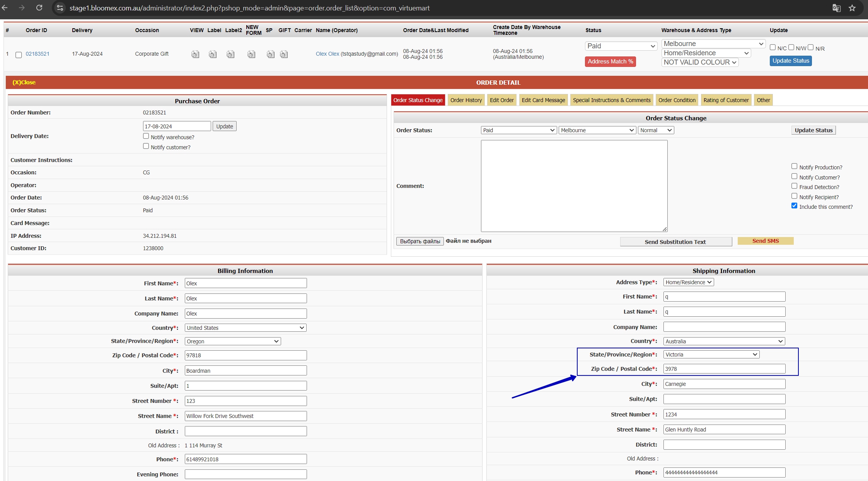Expand the NOT VALID COLOUR dropdown
The image size is (868, 481).
point(700,62)
